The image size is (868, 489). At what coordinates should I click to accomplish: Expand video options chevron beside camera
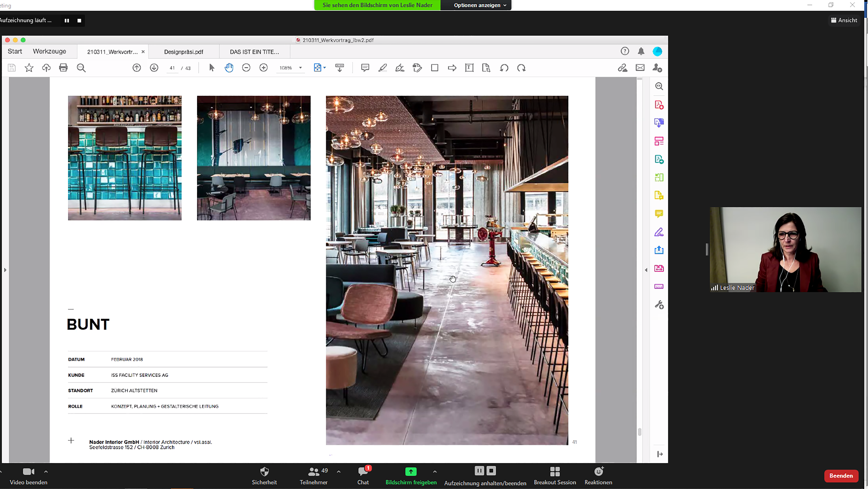[46, 472]
